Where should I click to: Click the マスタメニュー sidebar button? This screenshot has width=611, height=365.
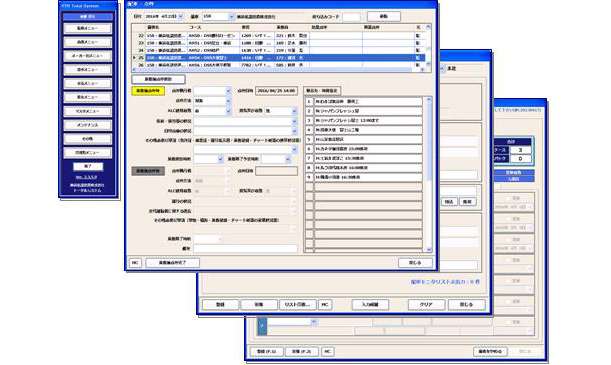(88, 111)
